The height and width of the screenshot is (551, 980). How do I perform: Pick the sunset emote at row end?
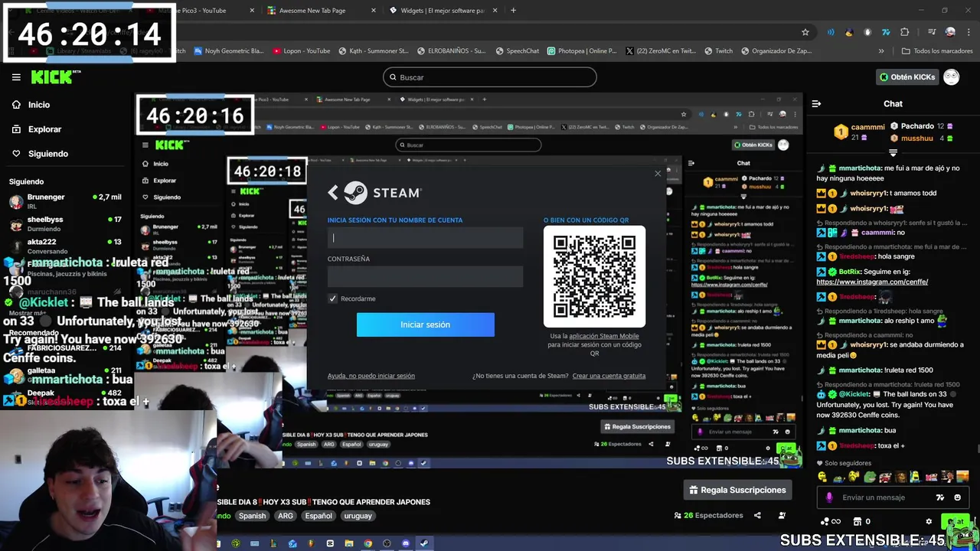pos(962,477)
